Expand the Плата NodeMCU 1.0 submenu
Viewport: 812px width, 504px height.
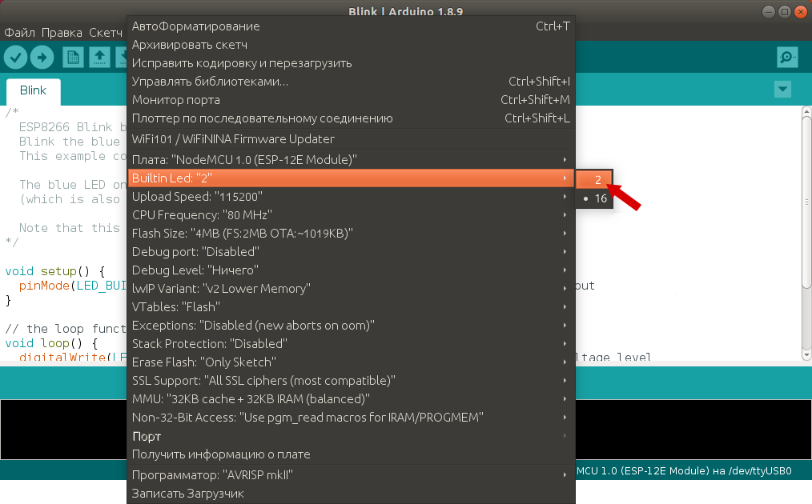click(351, 160)
